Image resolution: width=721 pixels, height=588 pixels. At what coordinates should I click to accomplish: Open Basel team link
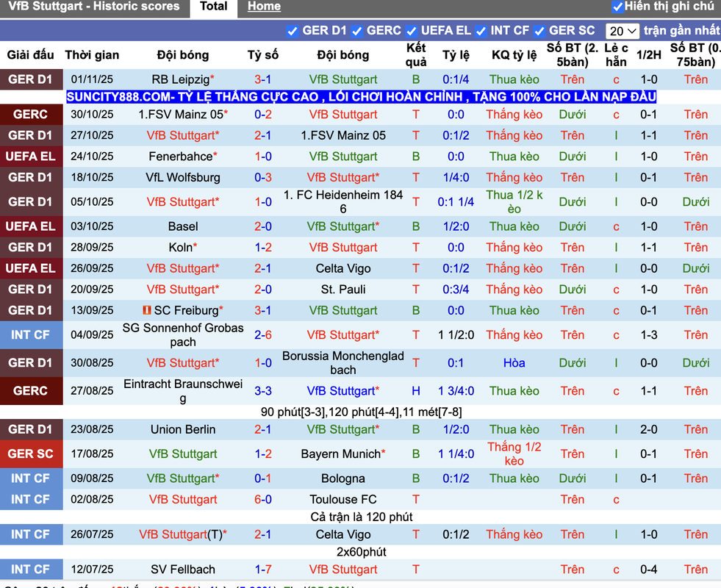[183, 226]
